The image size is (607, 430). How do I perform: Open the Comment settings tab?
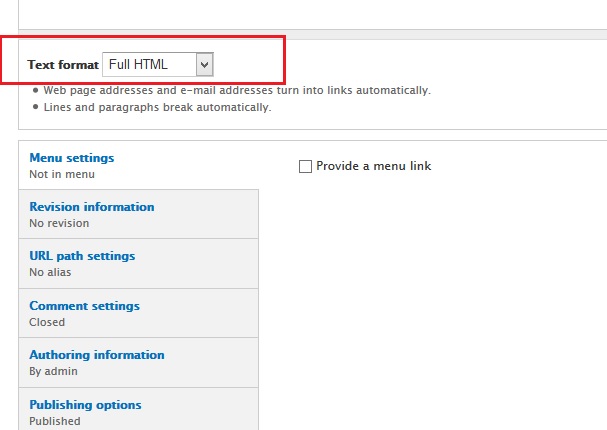click(84, 306)
